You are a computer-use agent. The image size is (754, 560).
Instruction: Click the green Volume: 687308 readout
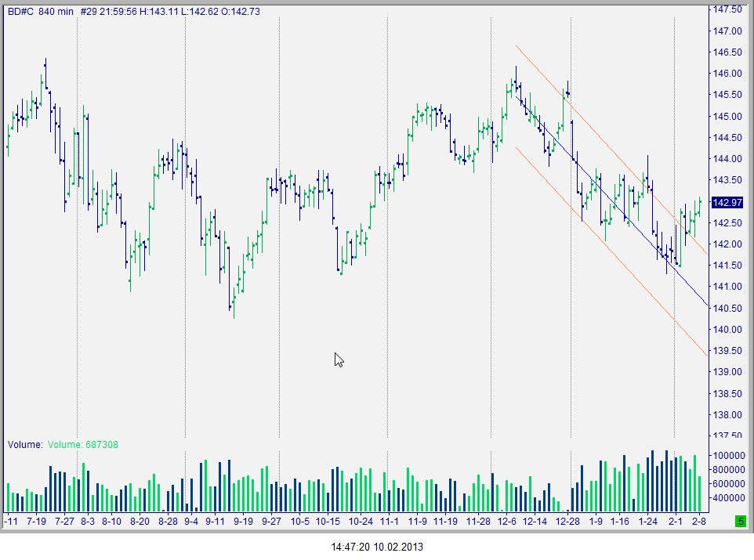coord(83,445)
